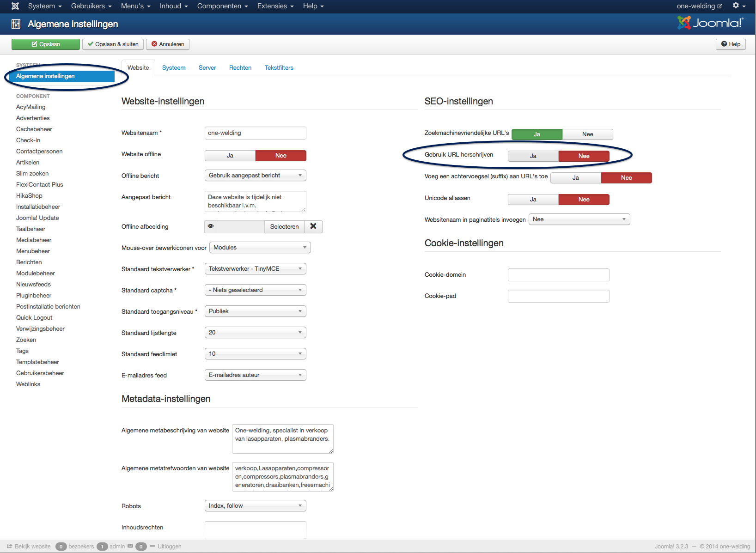Clear offline image with the X icon
The image size is (756, 553).
313,226
